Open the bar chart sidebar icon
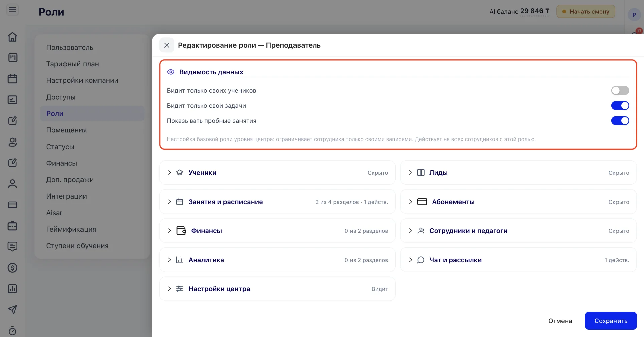Viewport: 644px width, 337px height. pyautogui.click(x=12, y=289)
